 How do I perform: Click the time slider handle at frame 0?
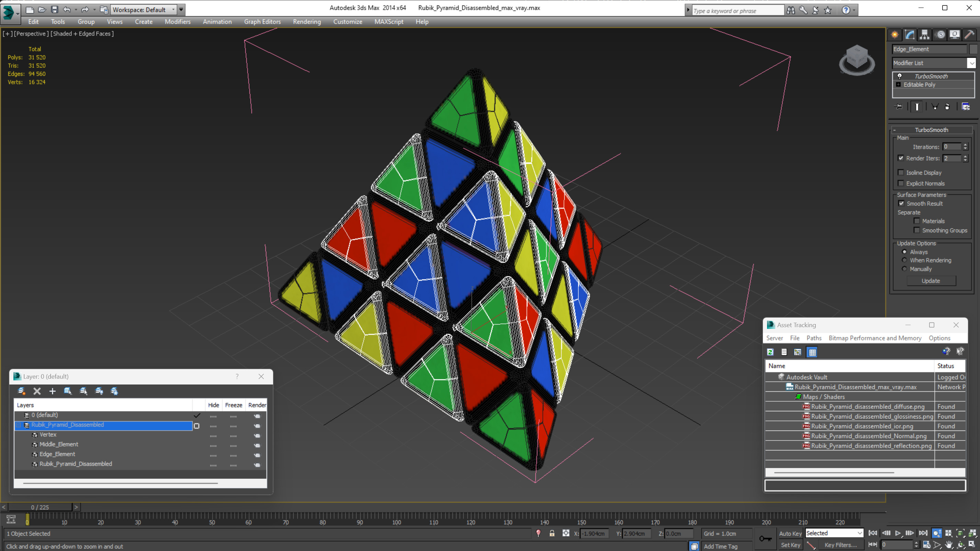point(40,507)
